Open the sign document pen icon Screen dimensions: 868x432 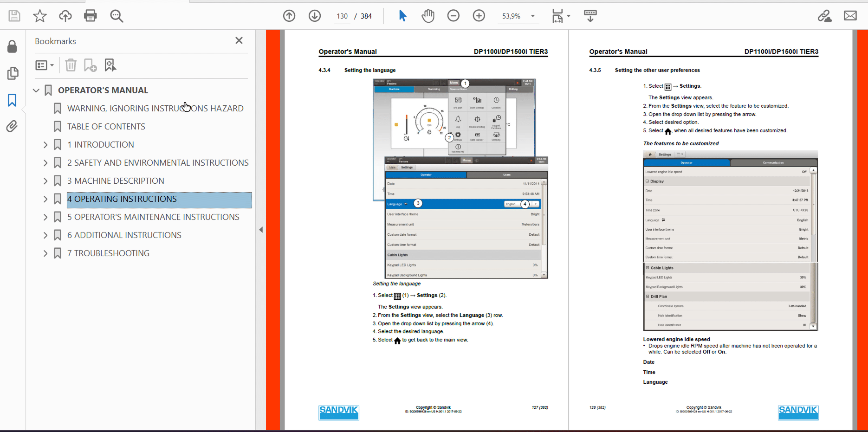click(825, 16)
